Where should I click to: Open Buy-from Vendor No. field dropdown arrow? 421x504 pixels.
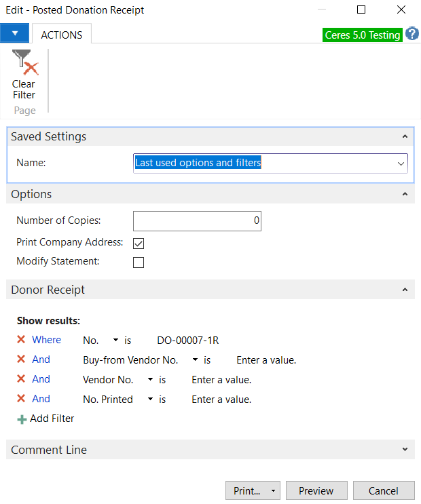[195, 360]
